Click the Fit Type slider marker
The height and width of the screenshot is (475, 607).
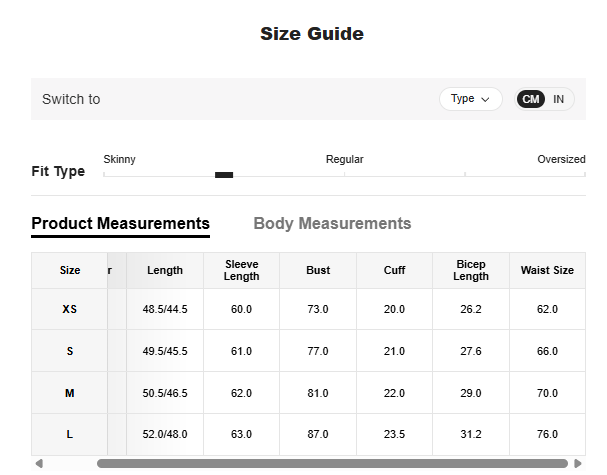[x=224, y=175]
